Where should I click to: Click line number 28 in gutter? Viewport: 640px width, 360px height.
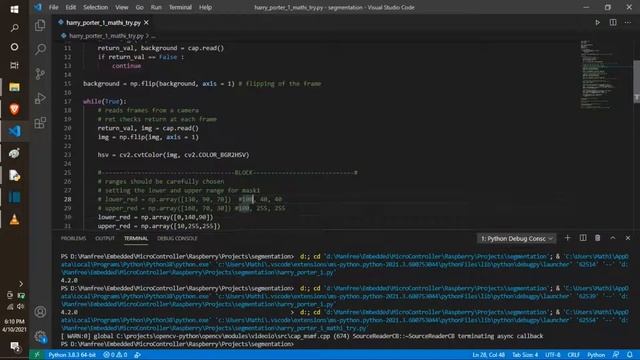[67, 199]
